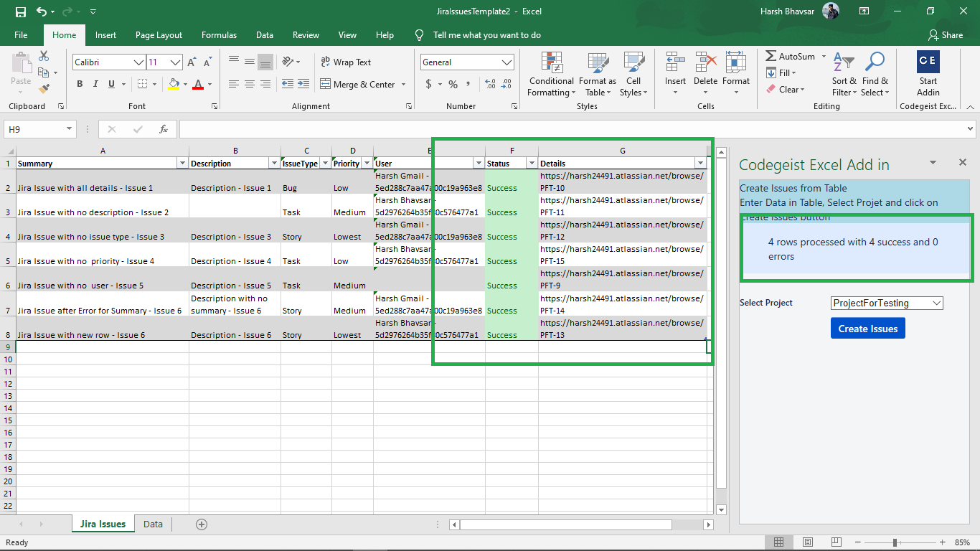Apply Percent Style
The width and height of the screenshot is (980, 551).
(x=453, y=85)
